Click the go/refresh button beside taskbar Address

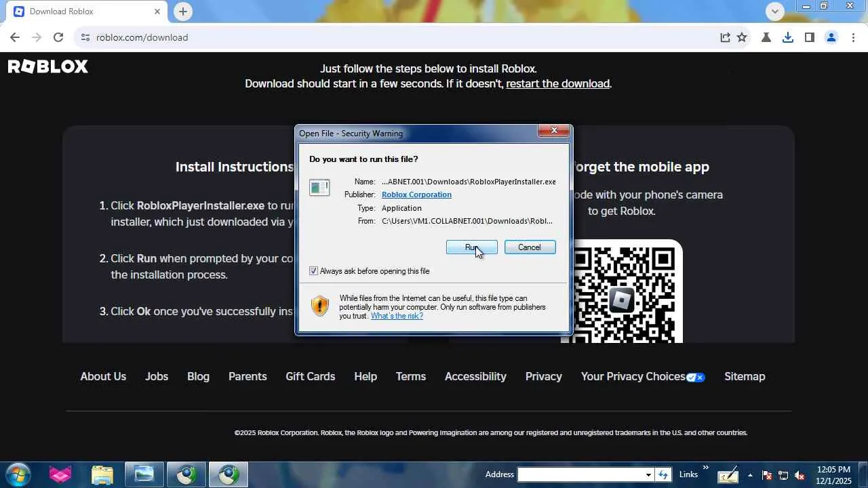(663, 474)
